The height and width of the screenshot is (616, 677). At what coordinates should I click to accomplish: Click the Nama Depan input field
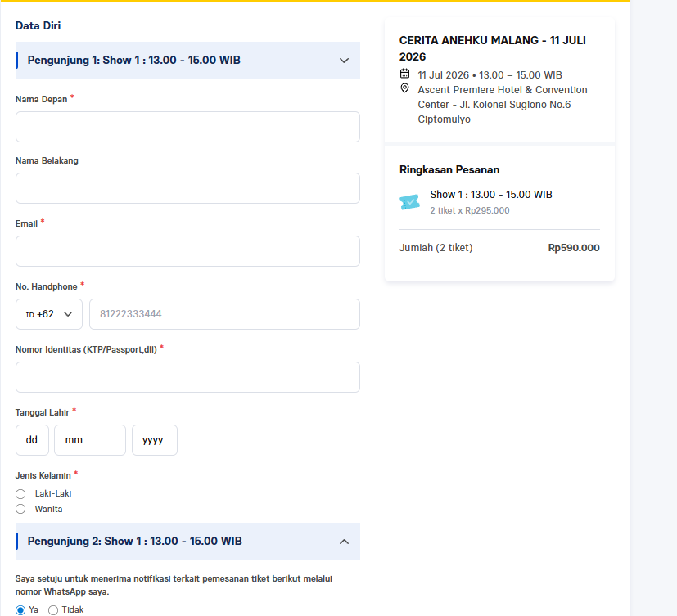click(187, 127)
